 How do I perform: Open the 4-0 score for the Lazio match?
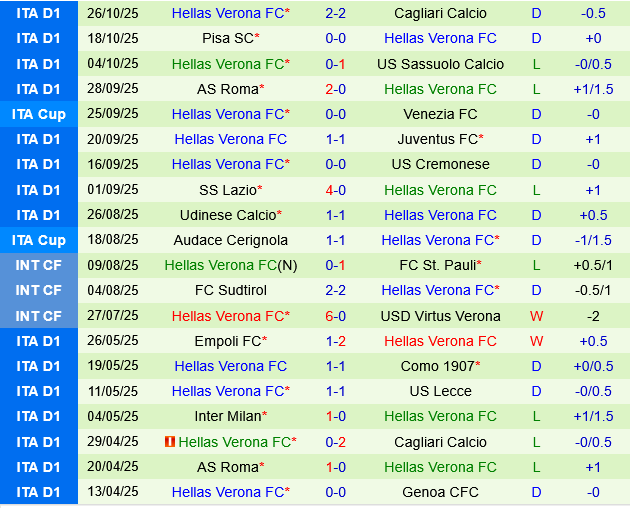click(x=336, y=190)
